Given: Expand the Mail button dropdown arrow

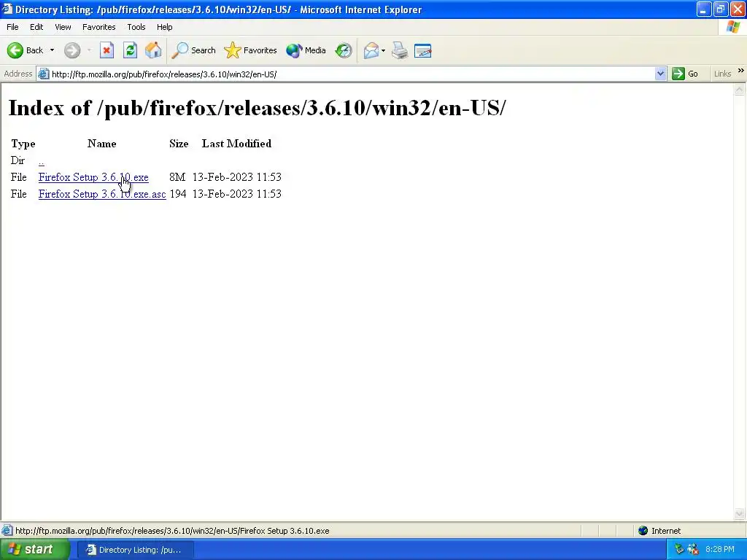Looking at the screenshot, I should pos(383,50).
